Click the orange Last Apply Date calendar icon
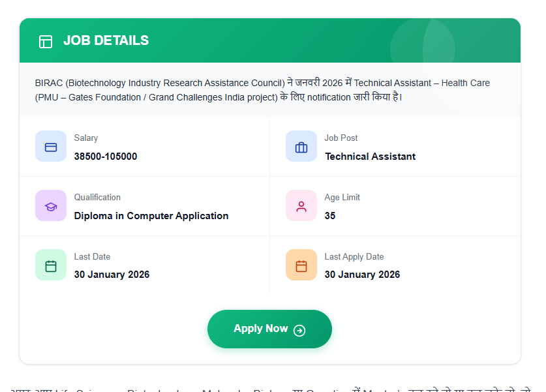Screen dimensions: 546x392 (x=301, y=265)
